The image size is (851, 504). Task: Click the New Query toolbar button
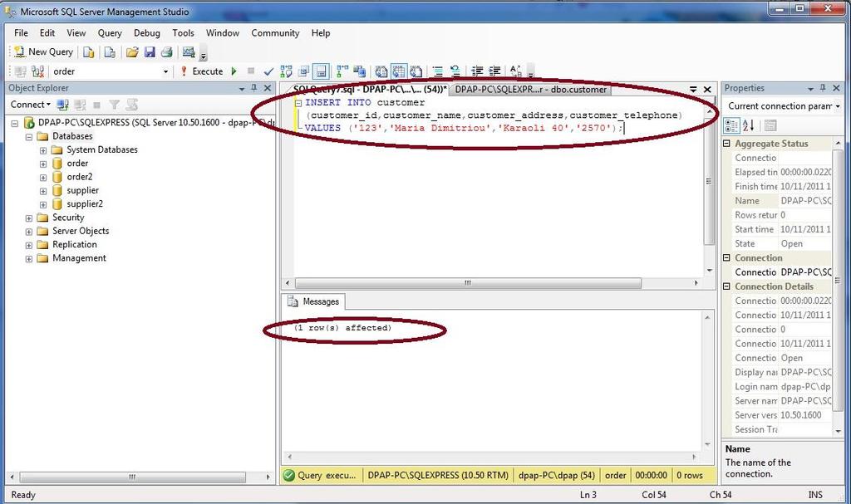coord(44,51)
